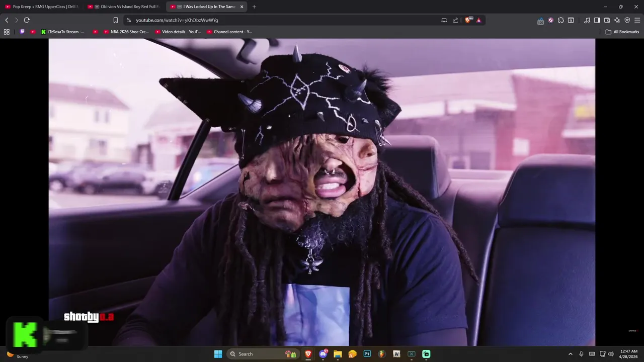644x362 pixels.
Task: Open network status tray icon
Action: click(x=603, y=354)
